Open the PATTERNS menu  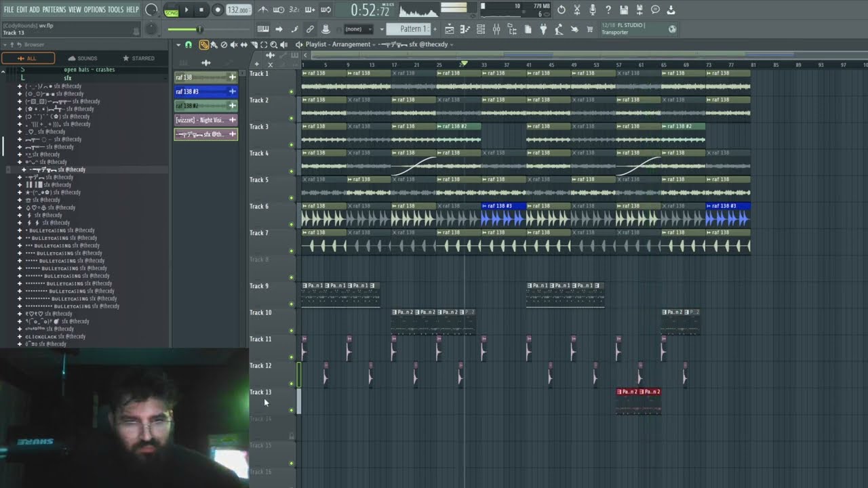click(54, 9)
